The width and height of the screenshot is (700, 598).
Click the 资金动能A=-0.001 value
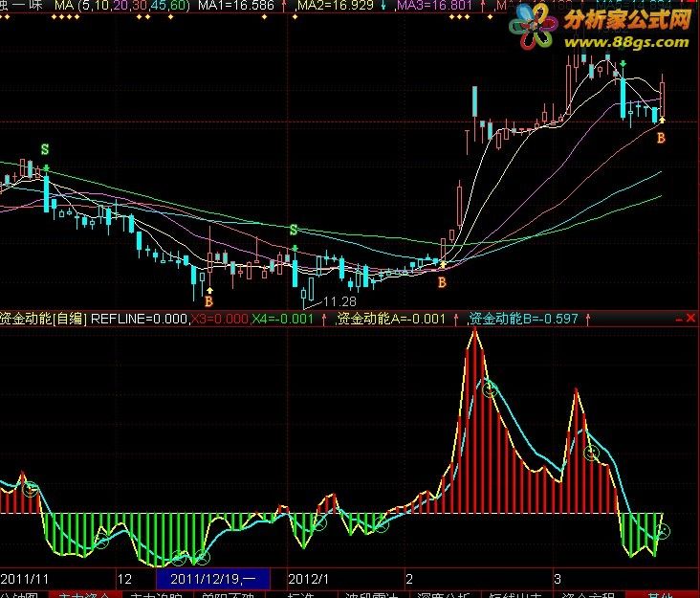[391, 319]
